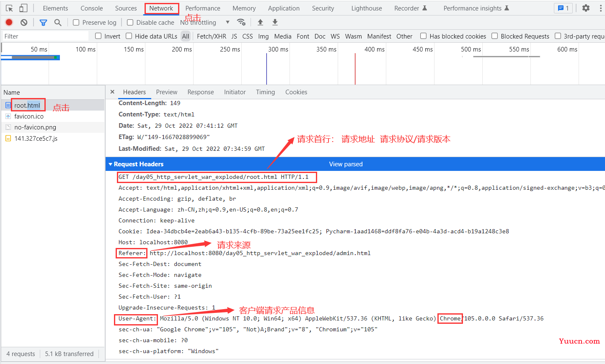Toggle the network filter funnel icon
605x364 pixels.
click(43, 22)
